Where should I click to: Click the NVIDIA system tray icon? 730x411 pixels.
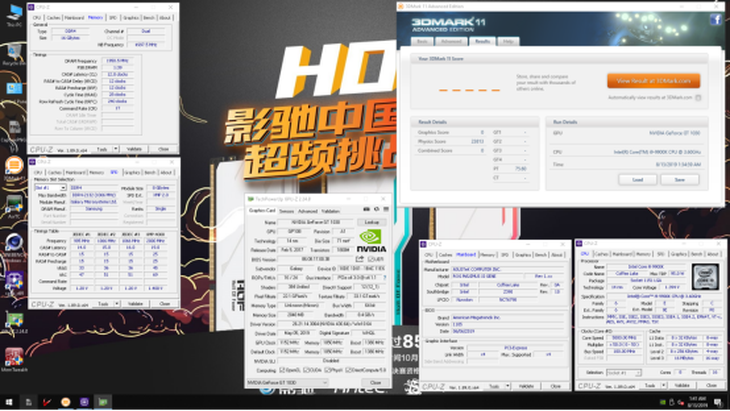pos(662,403)
